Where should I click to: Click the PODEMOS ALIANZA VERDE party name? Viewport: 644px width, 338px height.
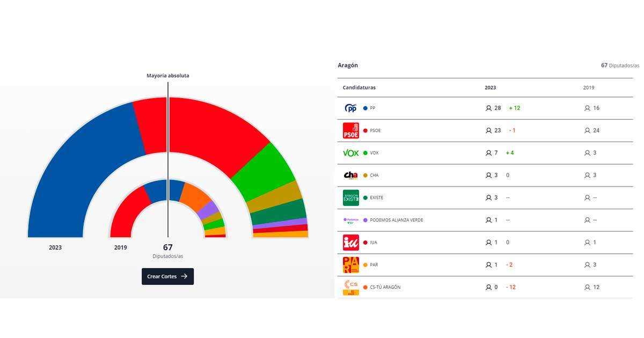[396, 220]
